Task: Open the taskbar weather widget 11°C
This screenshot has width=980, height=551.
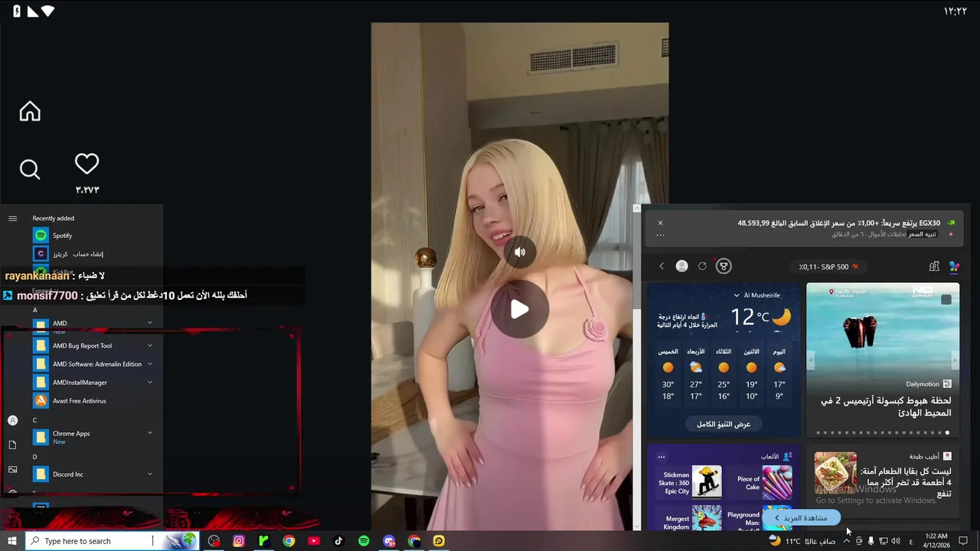Action: (x=802, y=541)
